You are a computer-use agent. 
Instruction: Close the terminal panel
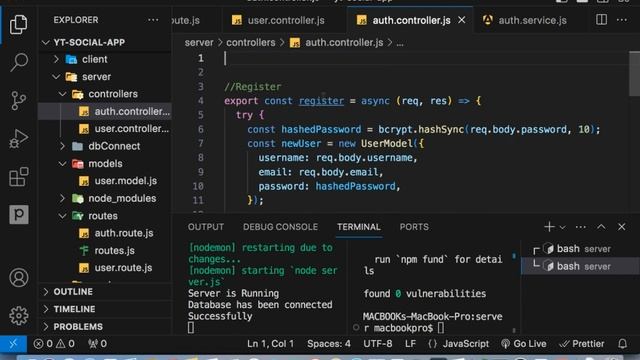[621, 227]
